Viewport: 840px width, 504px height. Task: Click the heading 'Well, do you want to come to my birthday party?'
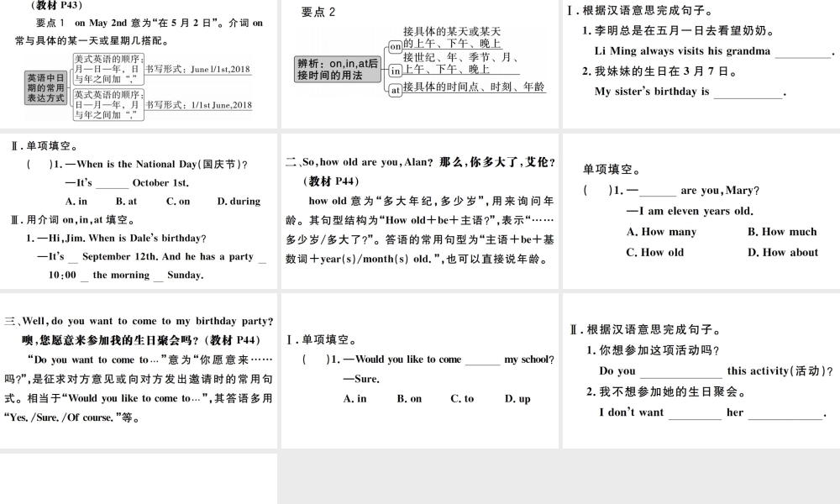click(139, 321)
